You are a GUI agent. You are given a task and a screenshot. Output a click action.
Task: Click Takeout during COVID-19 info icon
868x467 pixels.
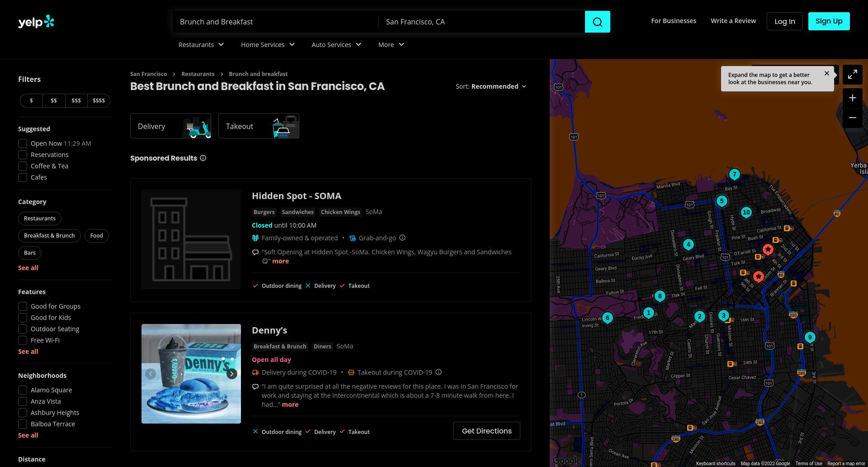439,372
